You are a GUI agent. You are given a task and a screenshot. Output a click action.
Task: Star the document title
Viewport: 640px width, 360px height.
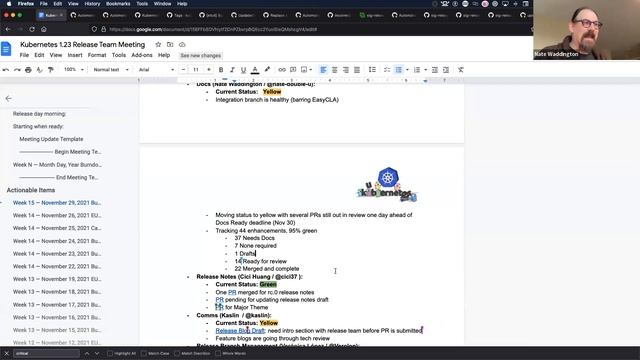pos(158,44)
